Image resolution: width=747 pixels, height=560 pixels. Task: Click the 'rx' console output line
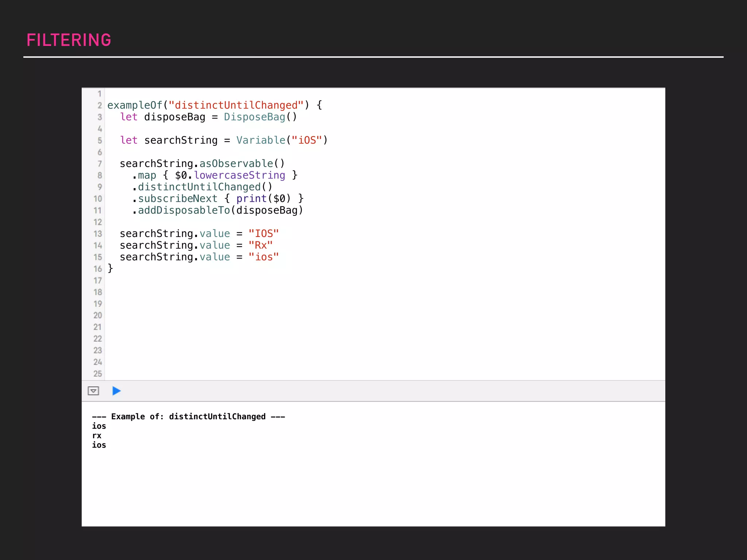[x=97, y=436]
